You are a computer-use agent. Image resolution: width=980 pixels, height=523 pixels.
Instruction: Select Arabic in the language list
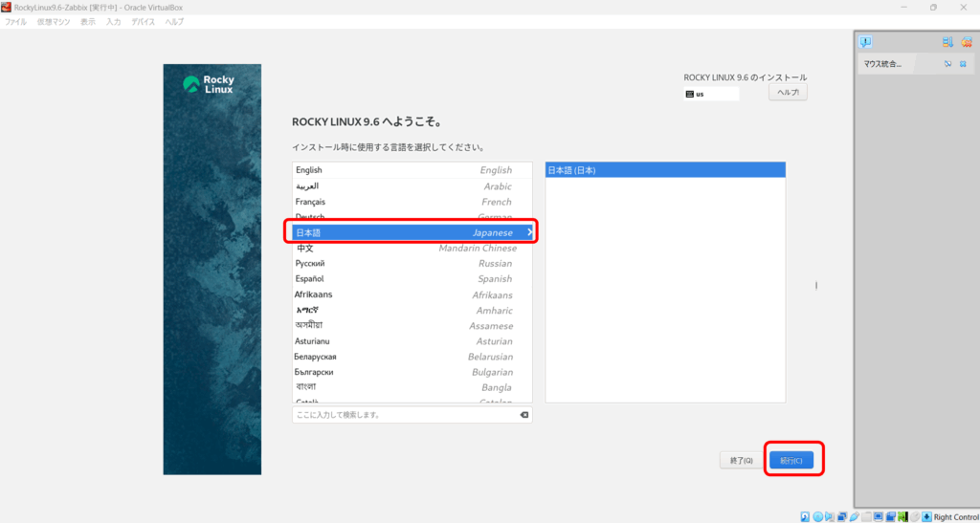(412, 186)
